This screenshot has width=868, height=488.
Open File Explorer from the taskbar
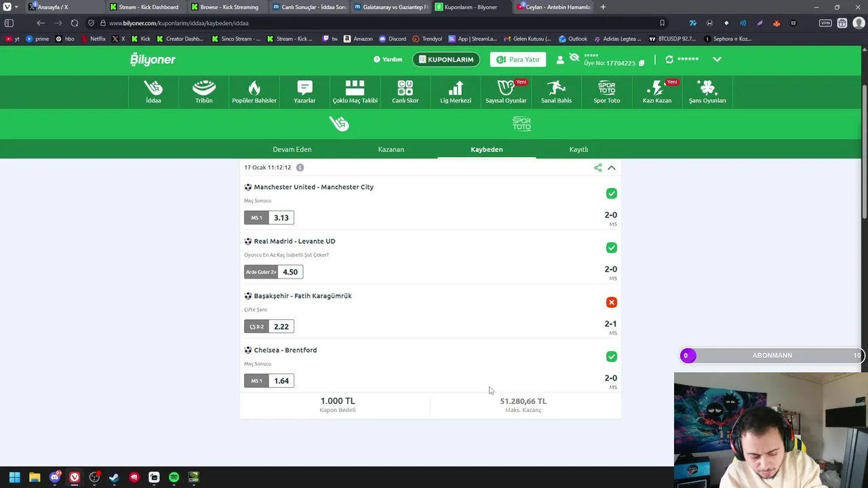click(x=35, y=477)
